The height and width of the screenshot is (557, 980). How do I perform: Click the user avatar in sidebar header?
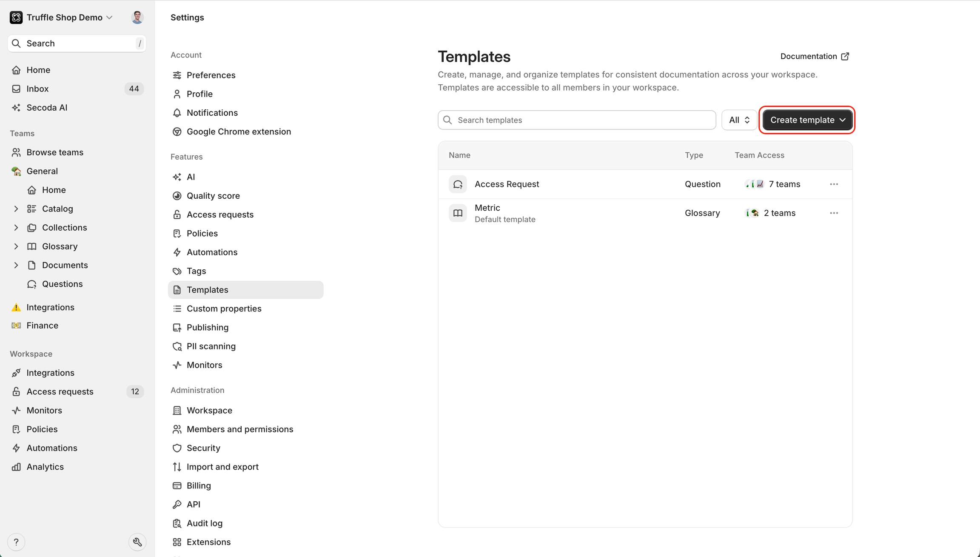coord(137,17)
